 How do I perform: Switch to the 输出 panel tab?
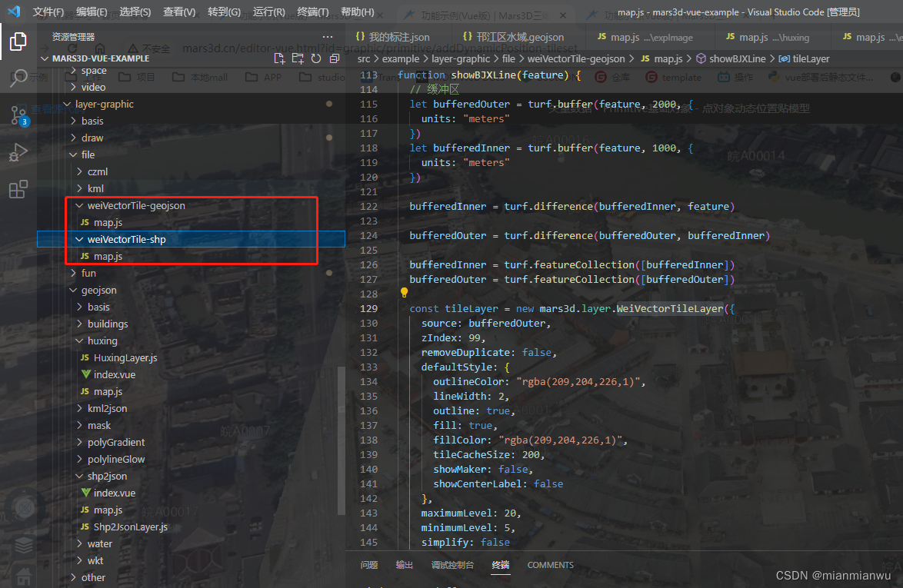(x=405, y=564)
